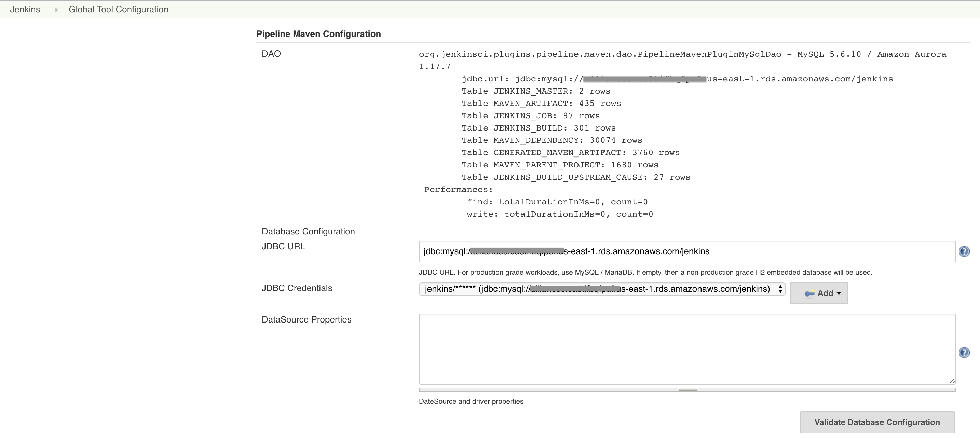Click the help icon next to JDBC URL

point(964,251)
